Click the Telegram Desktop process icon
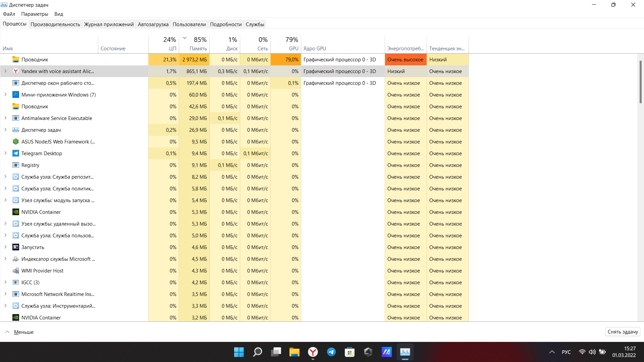Screen dimensions: 644x362 coord(16,153)
